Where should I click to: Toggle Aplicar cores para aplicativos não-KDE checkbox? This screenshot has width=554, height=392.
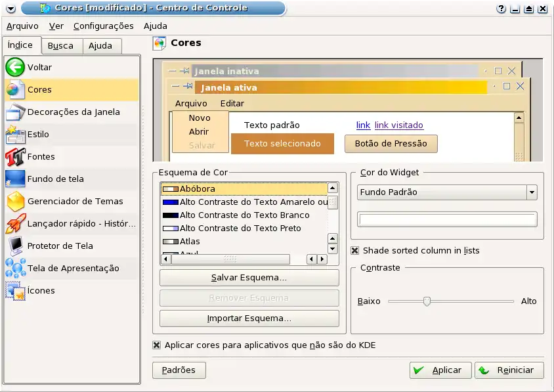tap(157, 345)
